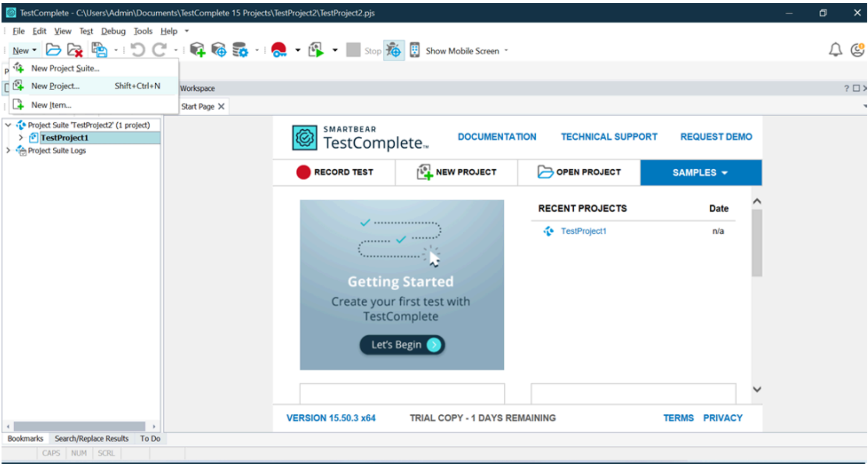
Task: Open the dropdown arrow beside Record icon
Action: click(x=298, y=50)
